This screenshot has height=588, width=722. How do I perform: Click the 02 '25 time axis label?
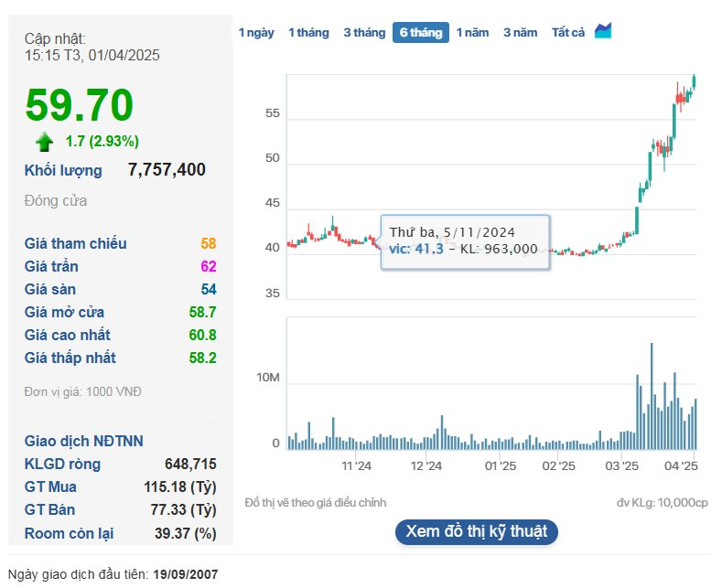pyautogui.click(x=557, y=466)
